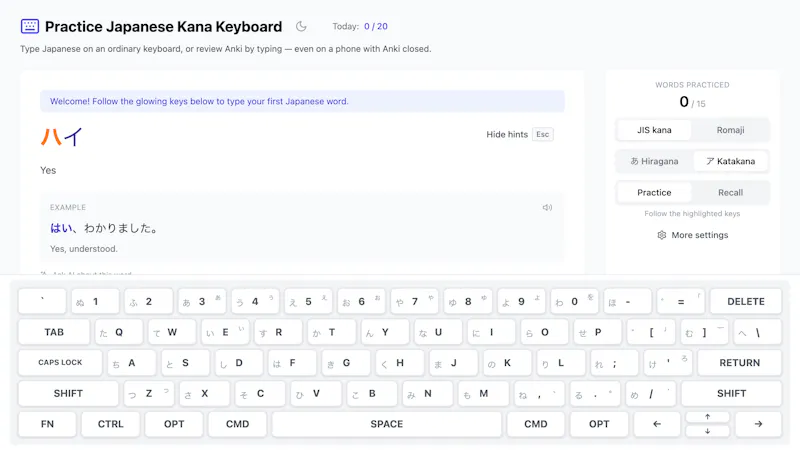Click the J key (ま)
This screenshot has height=450, width=800.
pyautogui.click(x=453, y=363)
